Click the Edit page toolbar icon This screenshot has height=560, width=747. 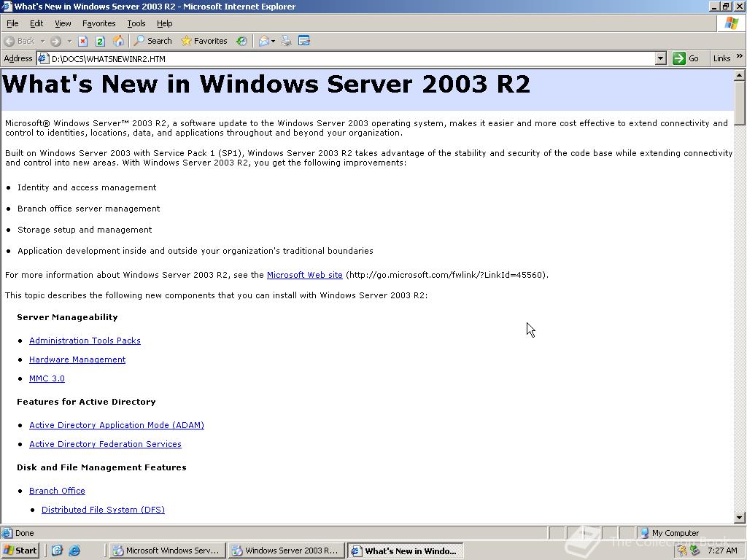coord(304,41)
